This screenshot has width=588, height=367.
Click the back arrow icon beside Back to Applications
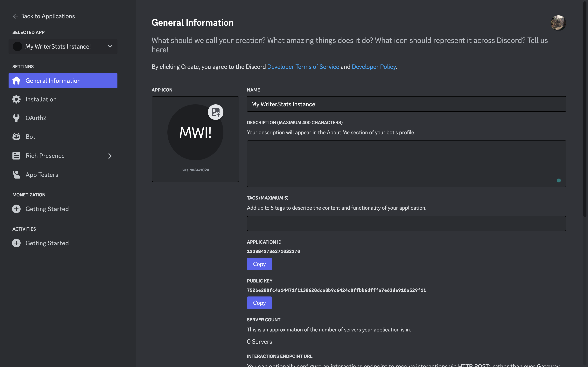15,16
